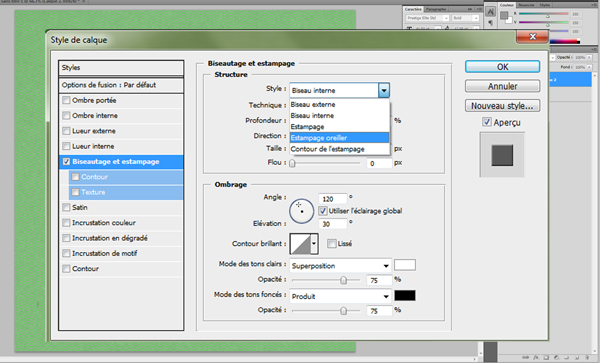Select the Styles list header
The height and width of the screenshot is (363, 600).
pos(121,68)
